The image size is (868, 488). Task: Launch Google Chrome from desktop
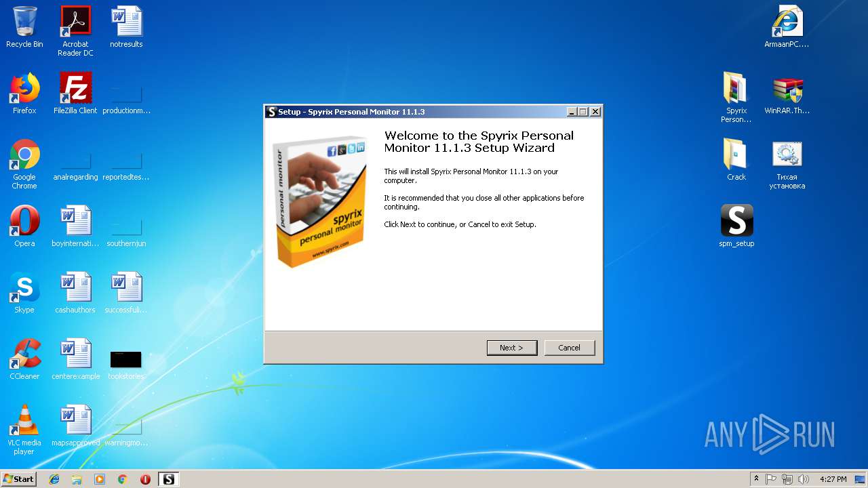[24, 165]
